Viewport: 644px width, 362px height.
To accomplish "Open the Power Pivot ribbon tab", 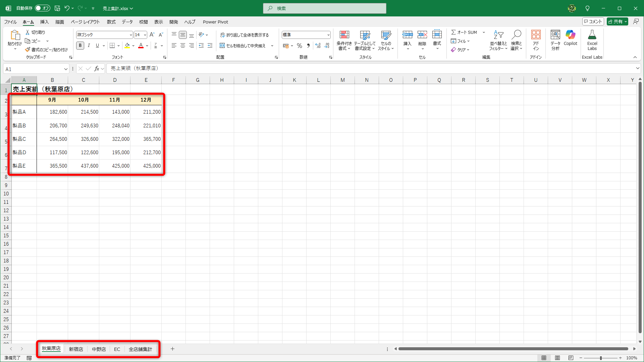I will click(x=215, y=22).
